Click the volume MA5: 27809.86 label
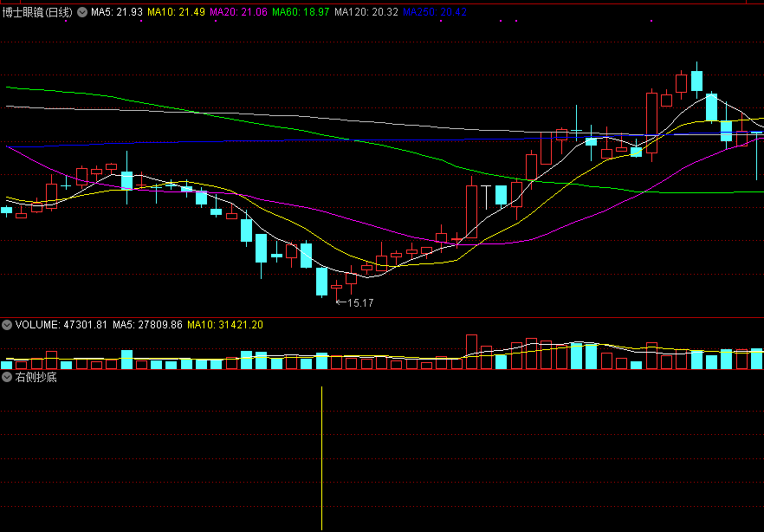The image size is (764, 532). [x=147, y=325]
